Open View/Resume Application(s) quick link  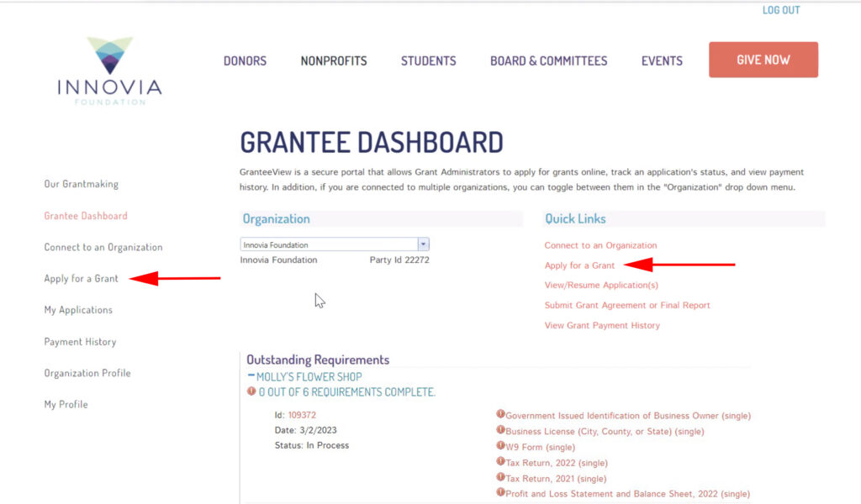(601, 285)
